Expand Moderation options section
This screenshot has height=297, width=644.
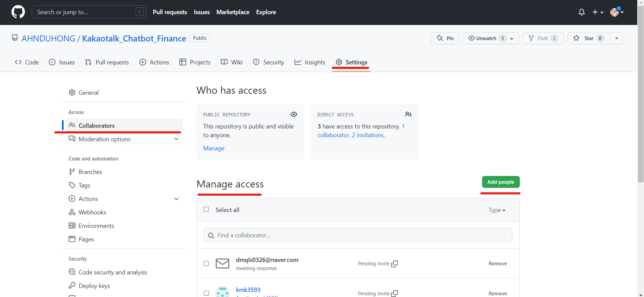[x=176, y=139]
